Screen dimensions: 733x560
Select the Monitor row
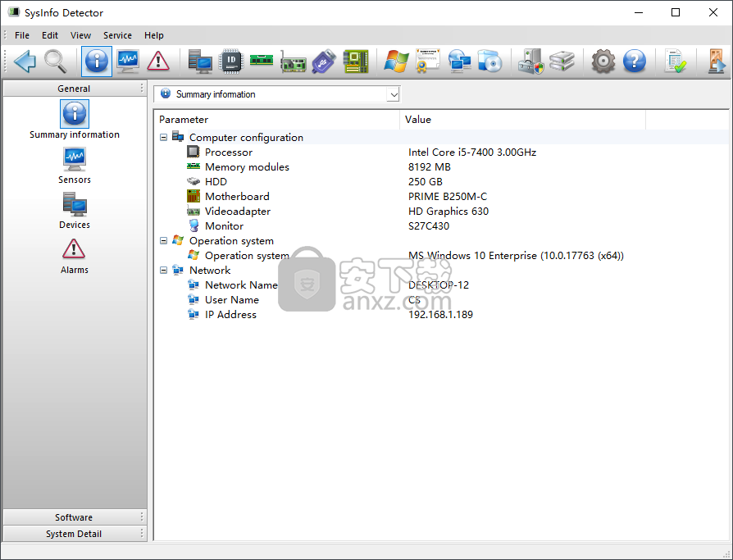(x=442, y=226)
